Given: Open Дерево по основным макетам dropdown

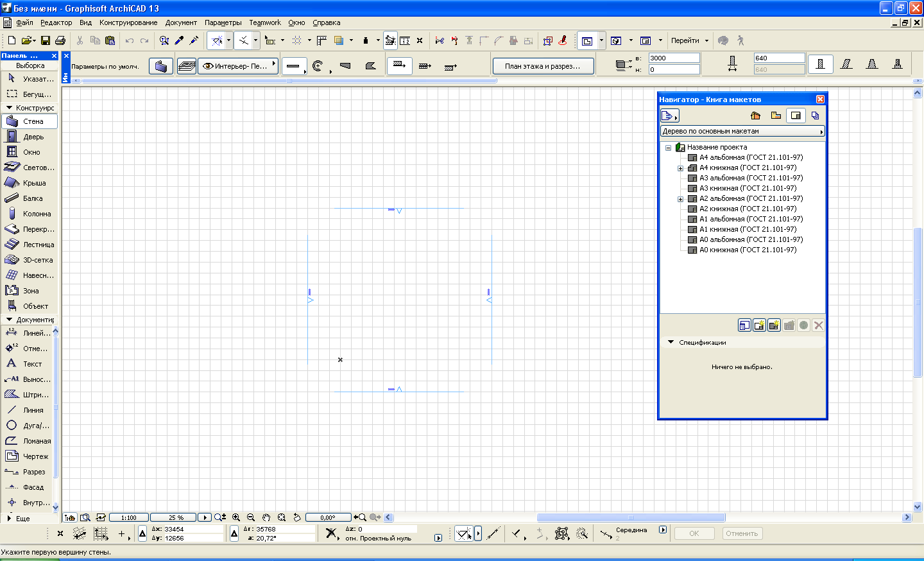Looking at the screenshot, I should [742, 131].
